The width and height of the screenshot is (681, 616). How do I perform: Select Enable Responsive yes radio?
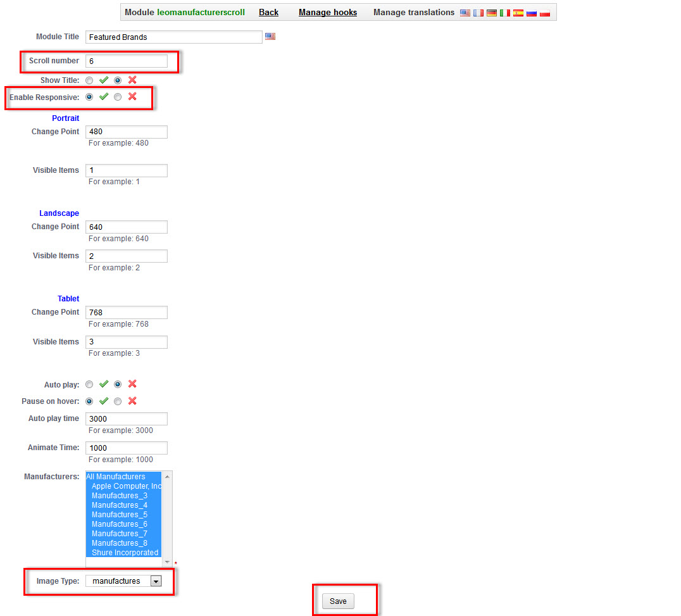[89, 97]
